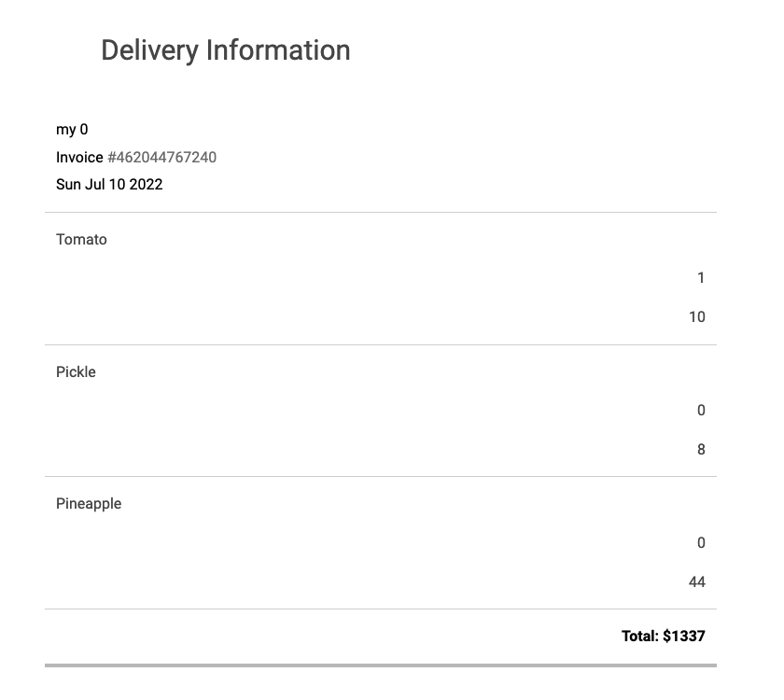Click Pickle quantity value 0

click(x=701, y=411)
